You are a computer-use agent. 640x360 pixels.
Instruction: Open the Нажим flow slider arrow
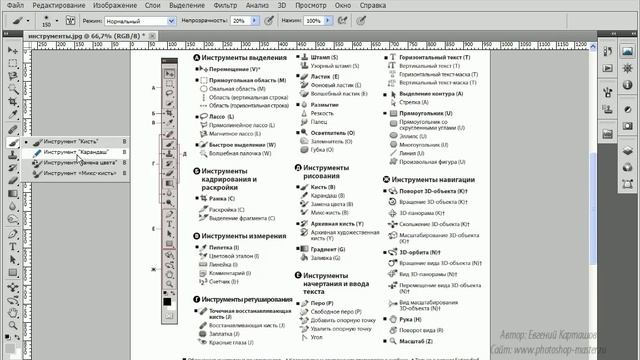(x=328, y=21)
